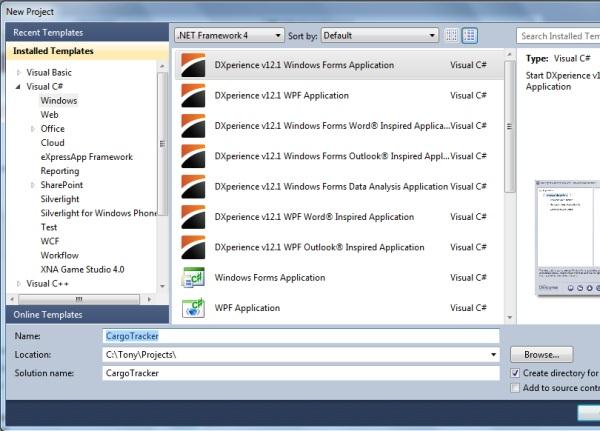
Task: Click the Location field with C:\Tony\Projects\
Action: [x=301, y=354]
